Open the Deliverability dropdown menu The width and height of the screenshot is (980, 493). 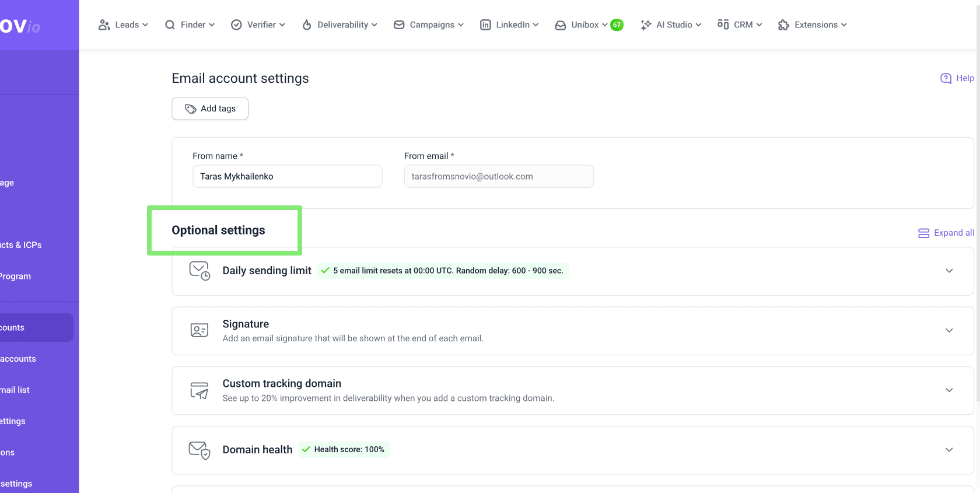click(339, 25)
